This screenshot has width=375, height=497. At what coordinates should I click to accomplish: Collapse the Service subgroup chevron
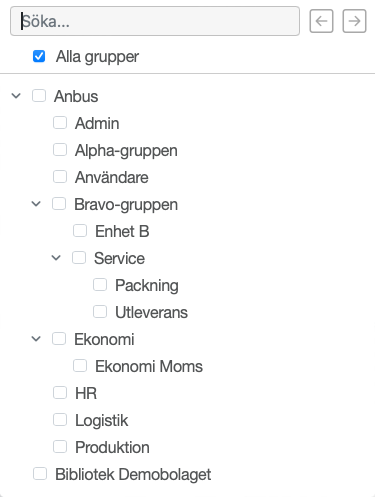(x=56, y=258)
